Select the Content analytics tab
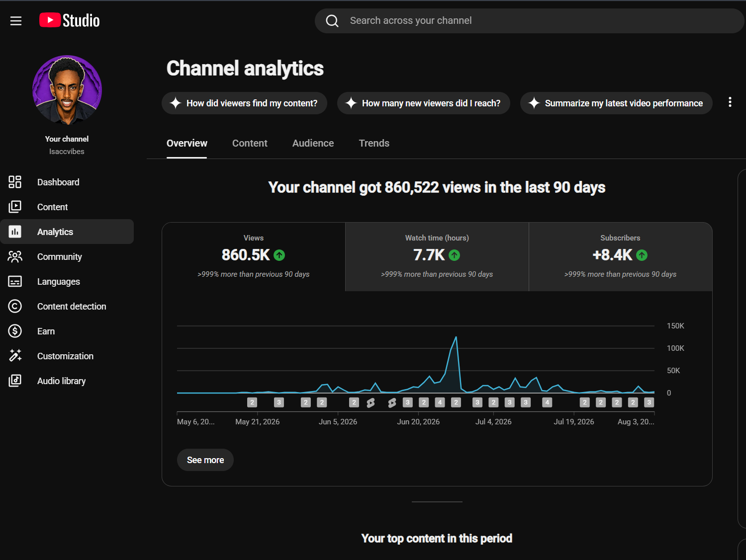 tap(250, 143)
